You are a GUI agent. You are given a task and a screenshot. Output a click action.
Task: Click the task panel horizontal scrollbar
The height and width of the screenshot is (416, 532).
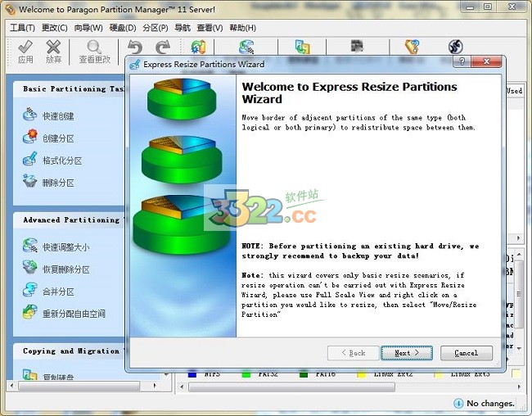point(79,386)
